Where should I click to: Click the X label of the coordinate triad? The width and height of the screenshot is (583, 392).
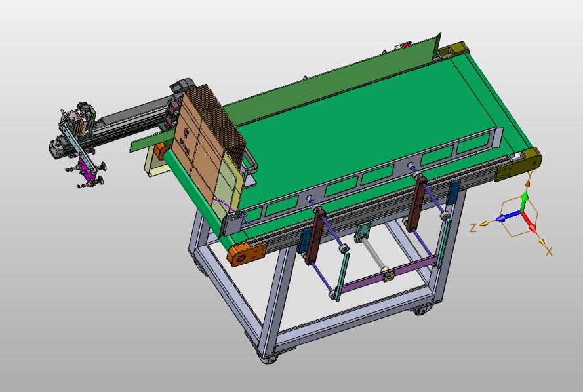point(549,252)
